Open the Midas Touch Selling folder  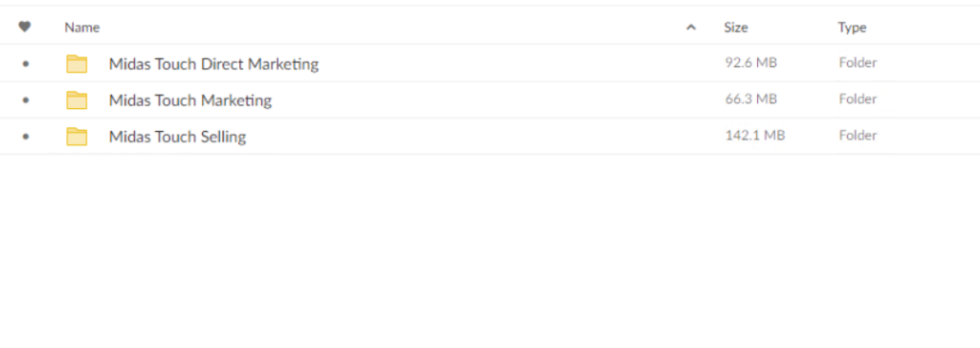click(177, 136)
